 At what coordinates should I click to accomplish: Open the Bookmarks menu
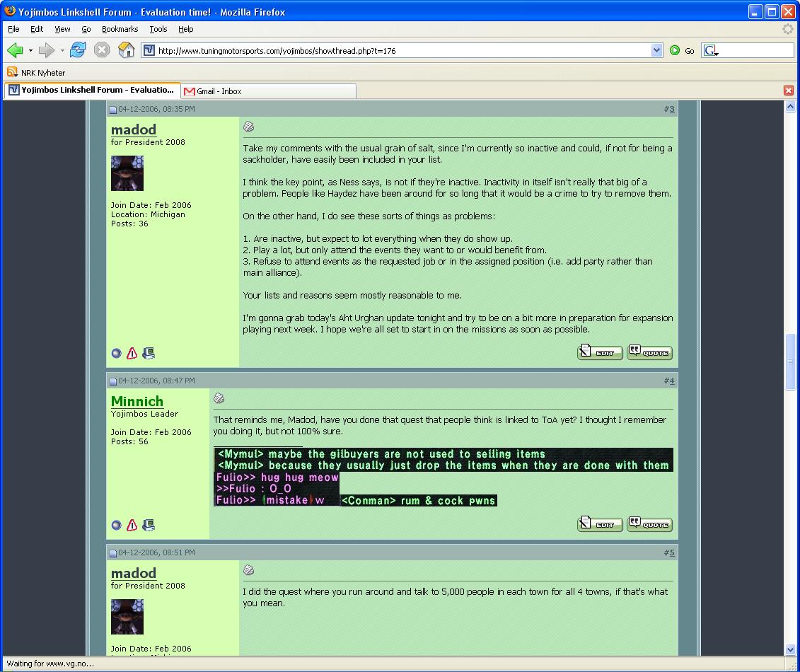tap(120, 29)
